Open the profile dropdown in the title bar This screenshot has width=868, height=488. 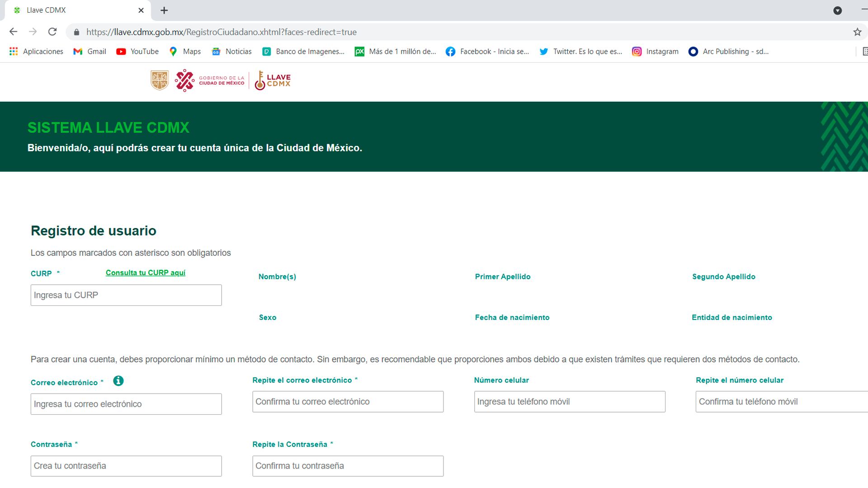[x=837, y=10]
